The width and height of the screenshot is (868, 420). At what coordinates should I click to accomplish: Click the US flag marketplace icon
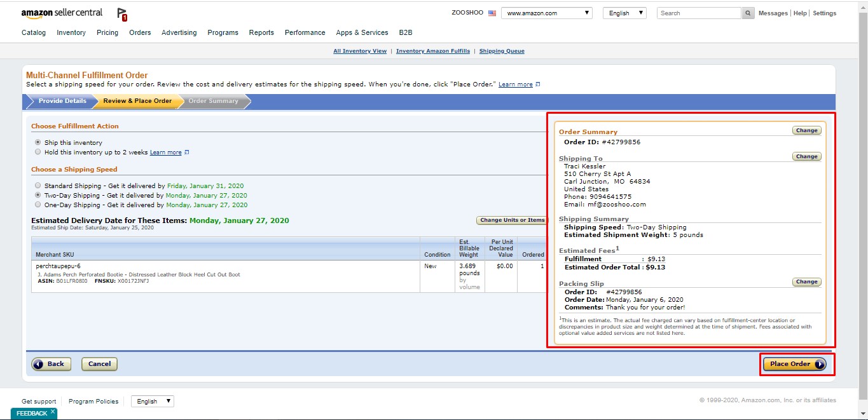click(492, 13)
